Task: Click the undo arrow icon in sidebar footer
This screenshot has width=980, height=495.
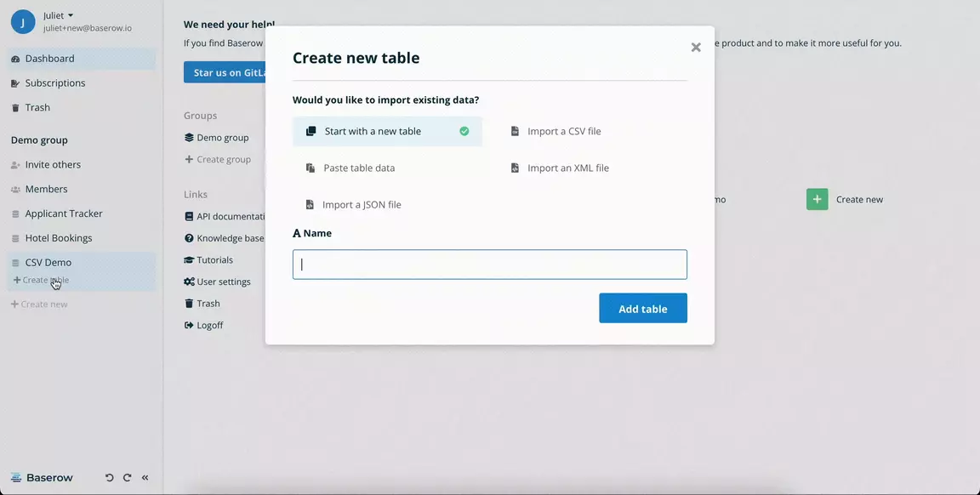Action: click(109, 478)
